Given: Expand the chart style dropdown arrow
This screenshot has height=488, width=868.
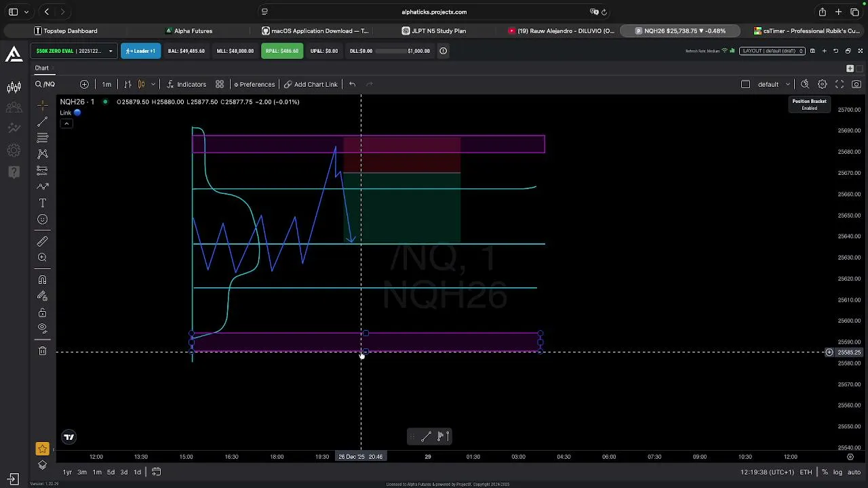Looking at the screenshot, I should pos(153,84).
